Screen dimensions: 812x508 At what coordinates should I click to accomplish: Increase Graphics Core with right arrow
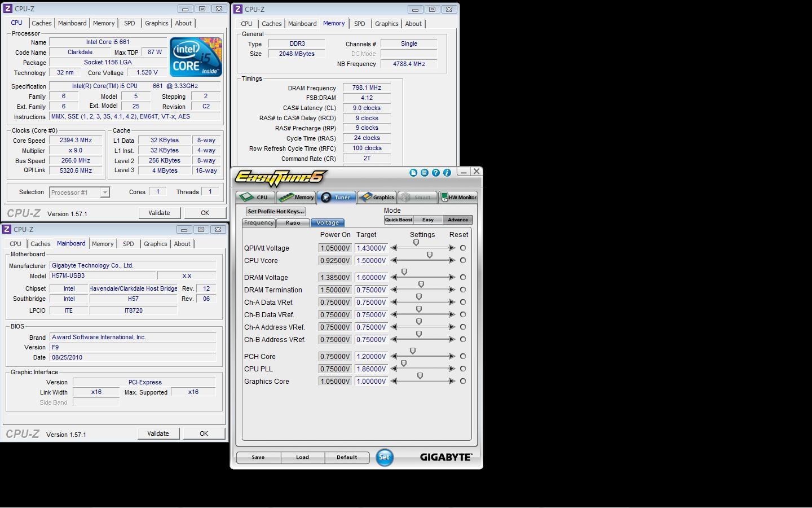point(452,381)
